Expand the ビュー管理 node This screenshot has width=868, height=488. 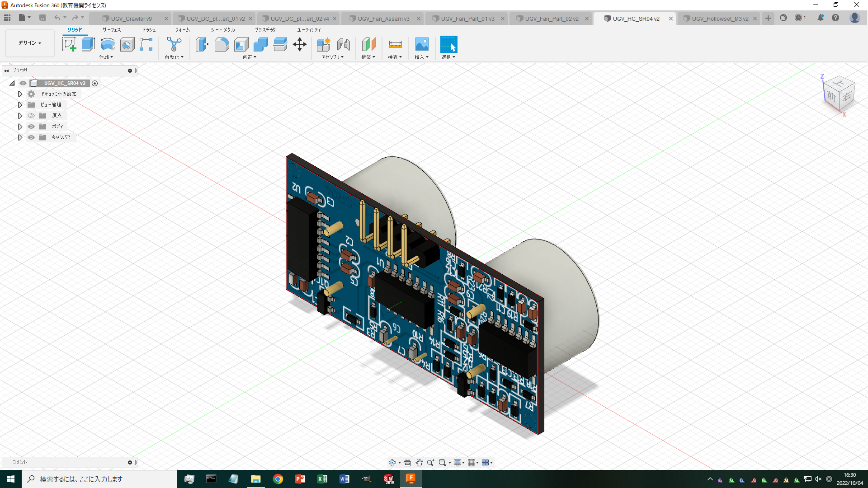20,105
